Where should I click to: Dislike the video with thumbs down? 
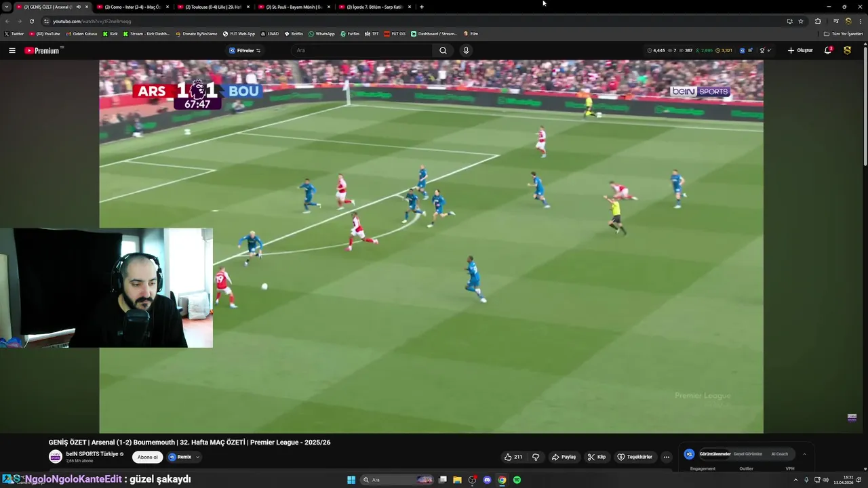point(536,457)
